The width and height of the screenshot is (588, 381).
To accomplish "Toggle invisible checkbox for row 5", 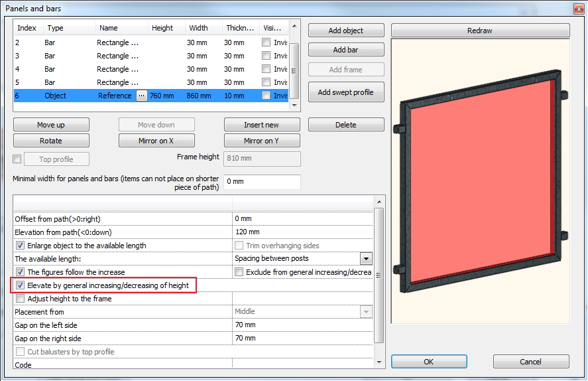I will point(266,82).
